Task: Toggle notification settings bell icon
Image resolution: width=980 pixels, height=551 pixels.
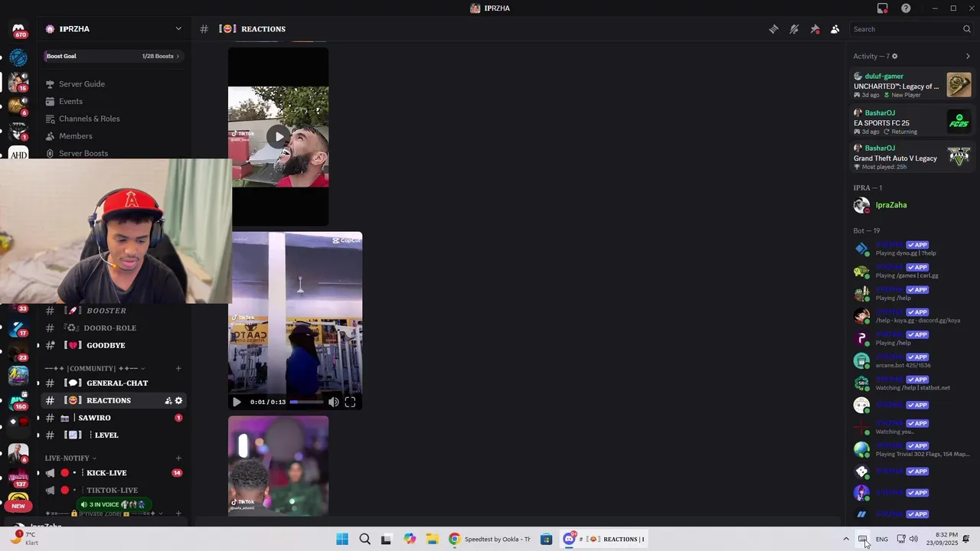Action: (x=794, y=29)
